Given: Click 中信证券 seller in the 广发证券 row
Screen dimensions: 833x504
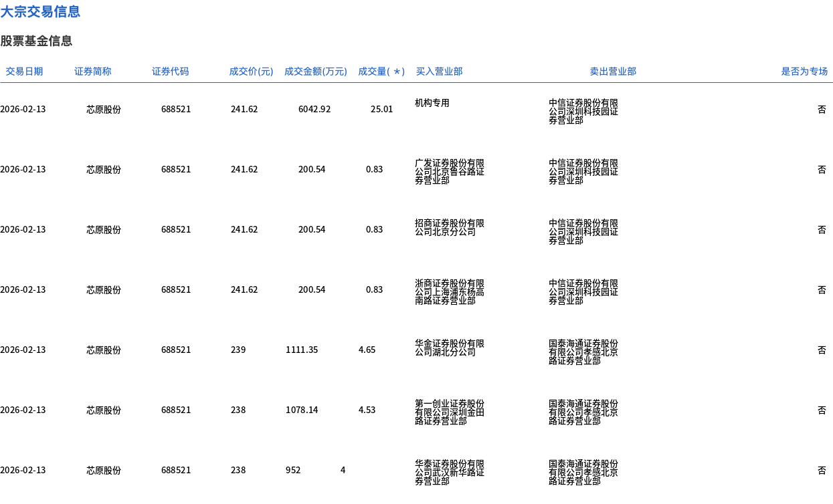Looking at the screenshot, I should coord(583,172).
